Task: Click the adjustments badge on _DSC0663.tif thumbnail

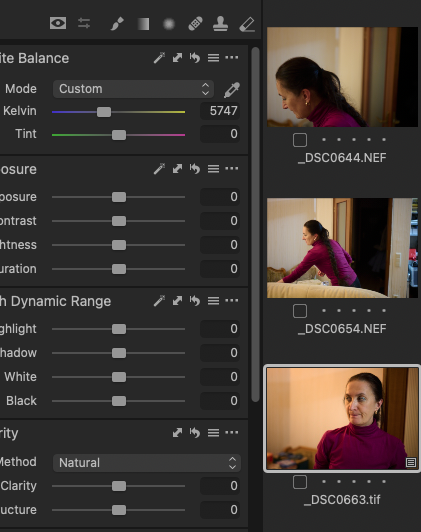Action: tap(410, 462)
